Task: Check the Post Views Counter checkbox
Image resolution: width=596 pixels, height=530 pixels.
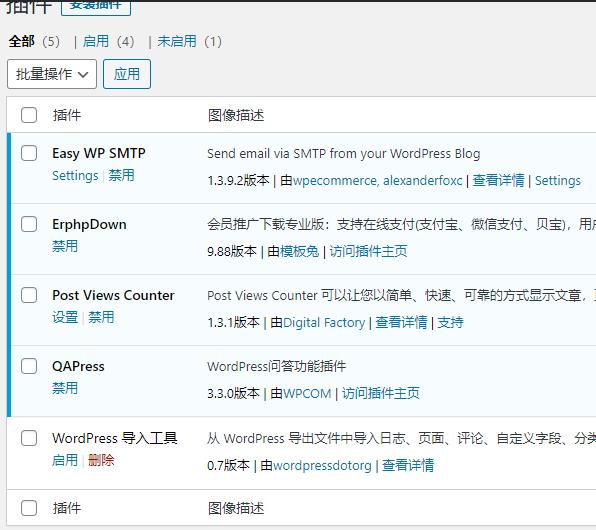Action: [29, 295]
